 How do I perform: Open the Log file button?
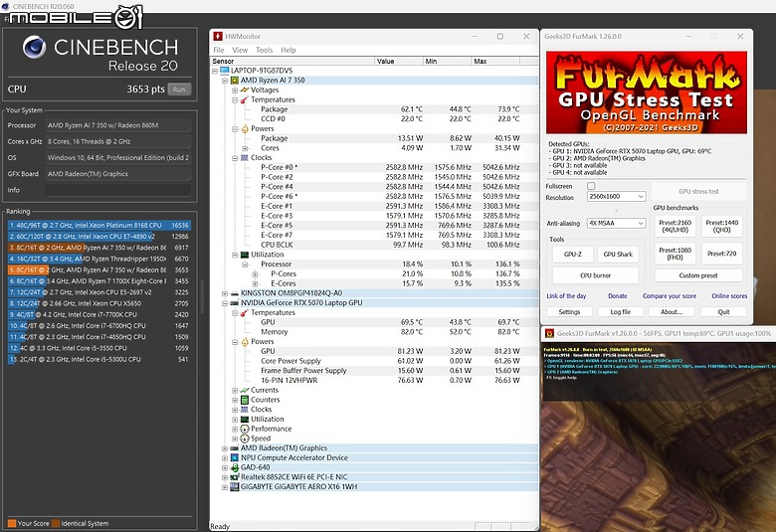[620, 312]
